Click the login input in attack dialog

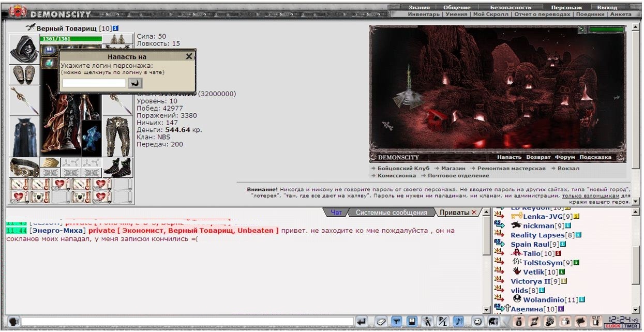(94, 83)
